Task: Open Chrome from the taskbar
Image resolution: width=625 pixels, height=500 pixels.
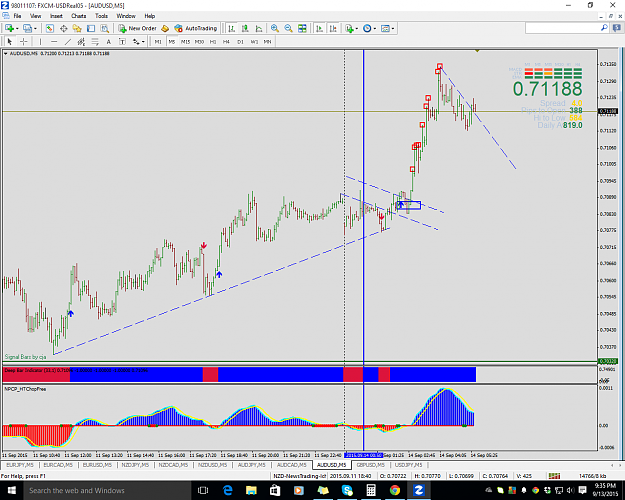Action: pyautogui.click(x=395, y=490)
